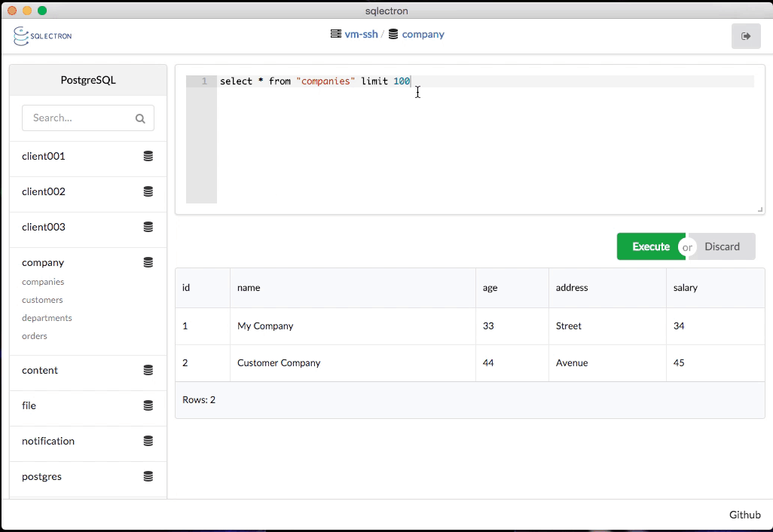Collapse the company database entry
Screen dimensions: 773x532
point(43,262)
